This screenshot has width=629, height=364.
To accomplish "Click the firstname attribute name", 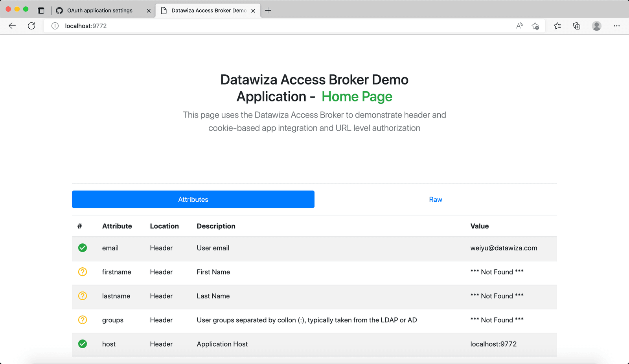I will click(116, 272).
